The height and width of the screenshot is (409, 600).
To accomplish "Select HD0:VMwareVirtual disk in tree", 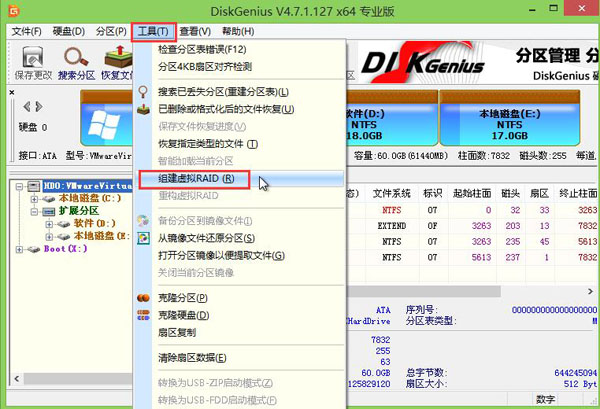I will click(x=87, y=186).
